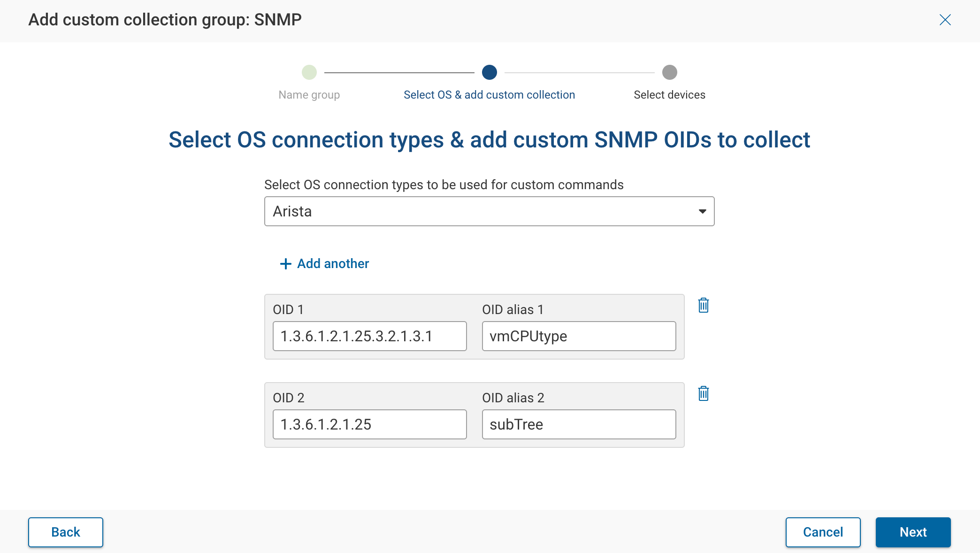
Task: Select the Select devices step label
Action: pyautogui.click(x=669, y=94)
